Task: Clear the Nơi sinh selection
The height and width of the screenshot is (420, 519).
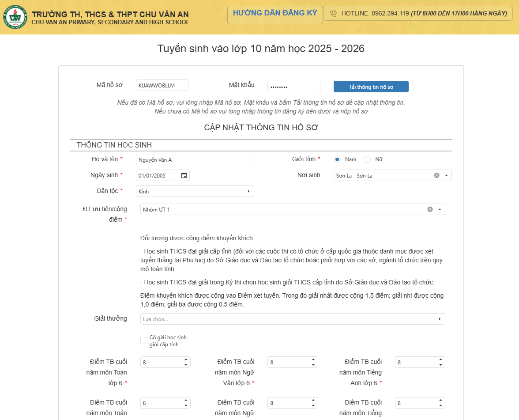Action: 436,176
